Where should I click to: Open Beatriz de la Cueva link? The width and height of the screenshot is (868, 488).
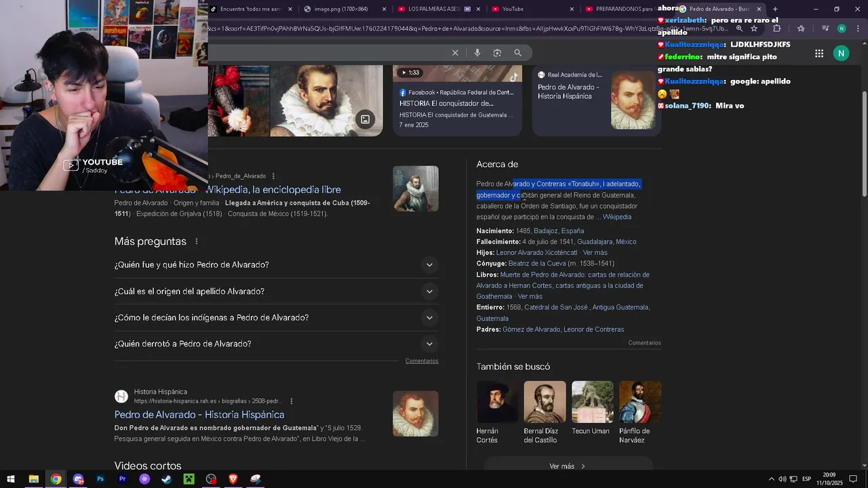click(537, 264)
